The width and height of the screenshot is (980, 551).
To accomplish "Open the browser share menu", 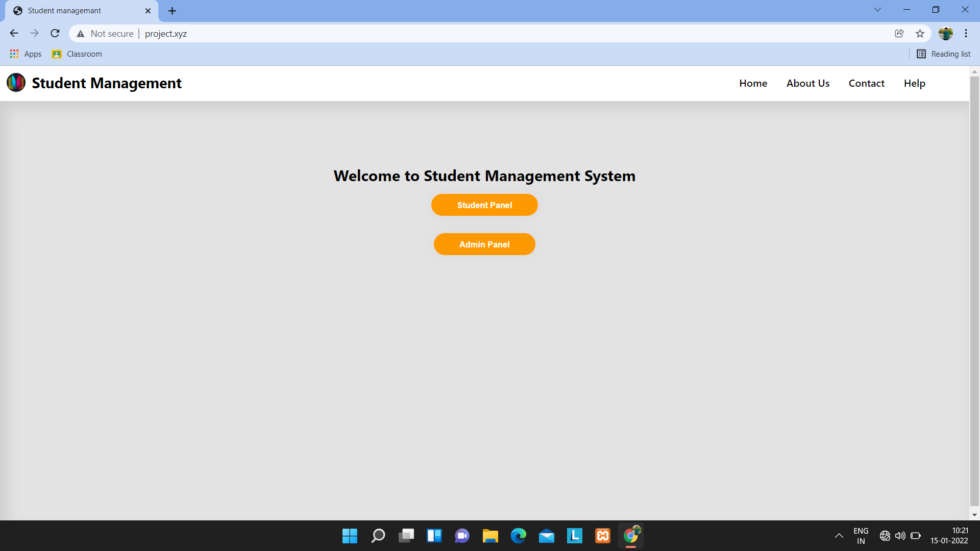I will [x=899, y=33].
